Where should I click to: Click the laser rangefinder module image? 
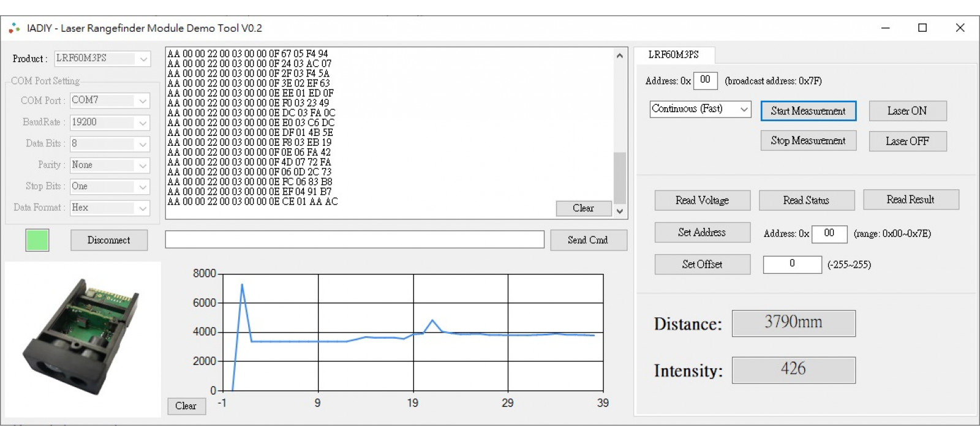pyautogui.click(x=83, y=338)
